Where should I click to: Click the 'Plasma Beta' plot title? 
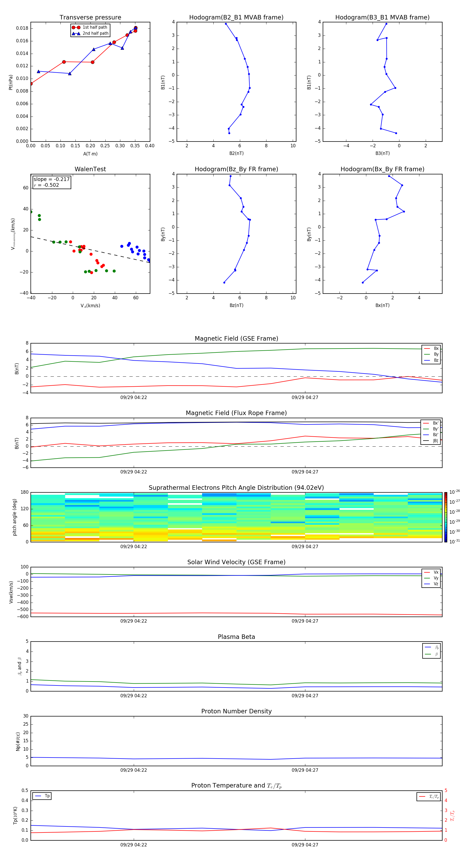pyautogui.click(x=236, y=637)
